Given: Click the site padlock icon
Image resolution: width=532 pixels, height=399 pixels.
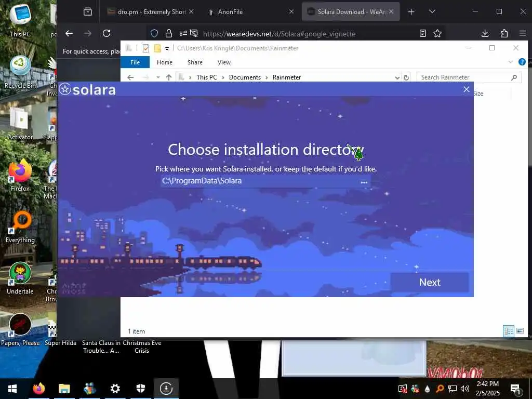Looking at the screenshot, I should click(x=169, y=33).
